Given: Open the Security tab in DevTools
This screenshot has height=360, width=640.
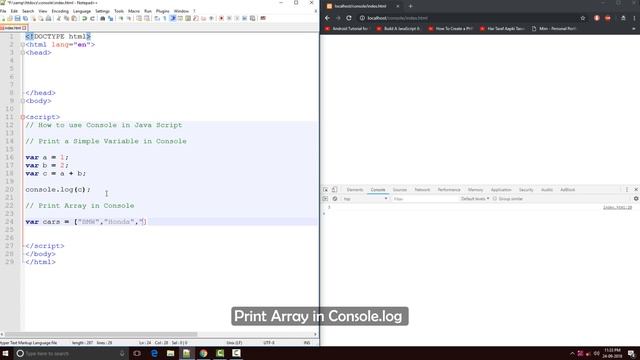Looking at the screenshot, I should 526,190.
